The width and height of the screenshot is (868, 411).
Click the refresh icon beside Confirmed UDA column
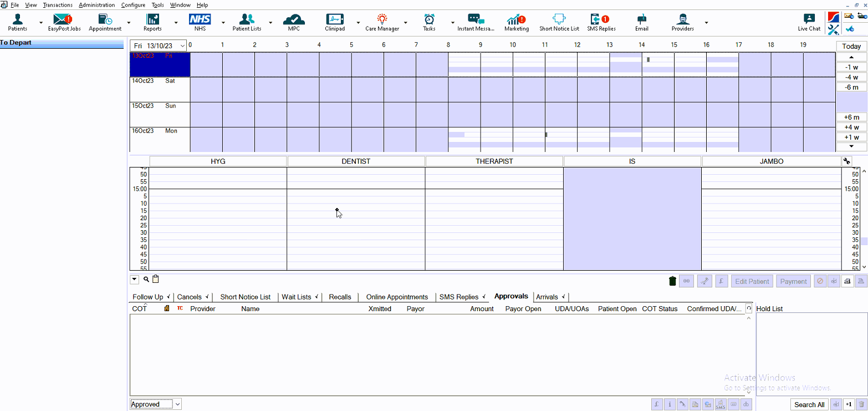point(749,308)
